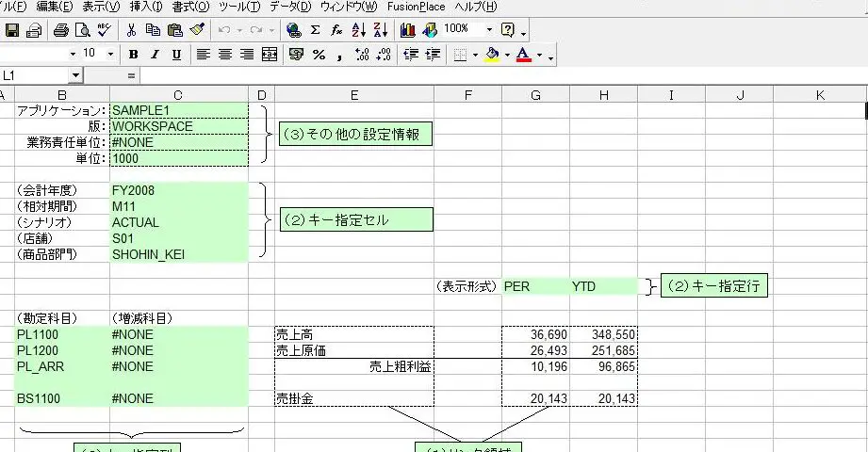Select column E header

point(354,95)
